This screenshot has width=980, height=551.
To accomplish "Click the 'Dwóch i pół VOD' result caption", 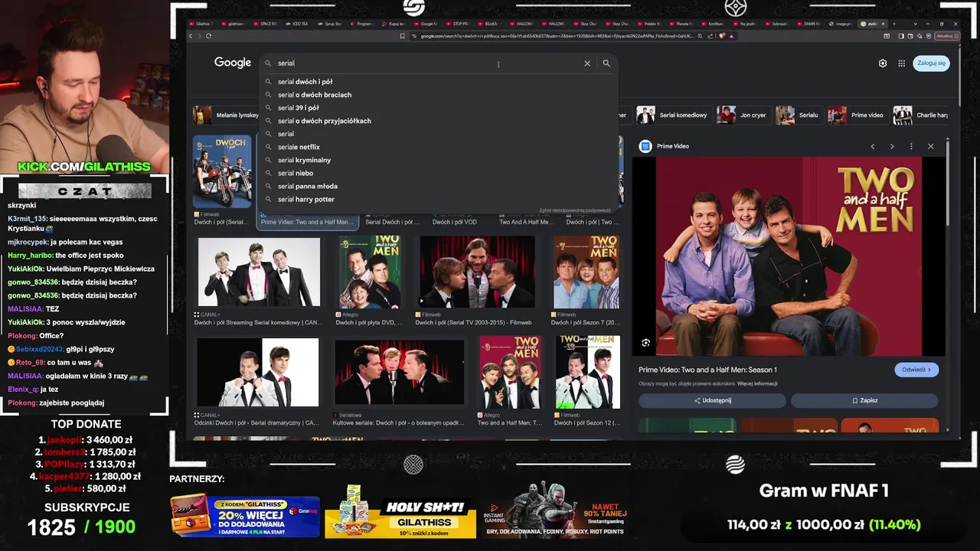I will [x=454, y=222].
